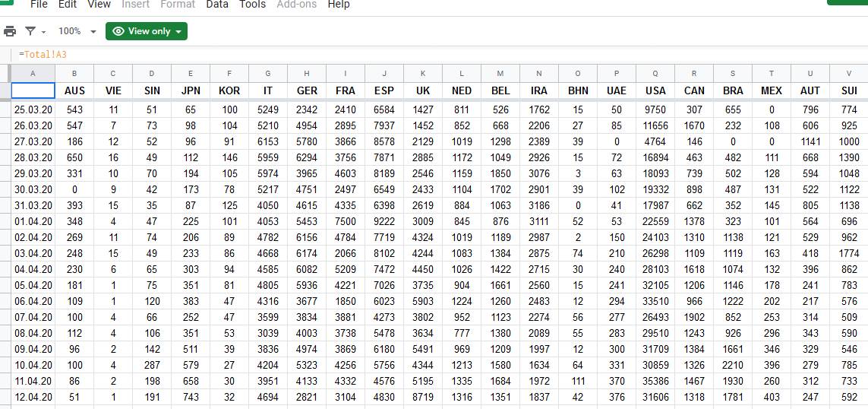The image size is (868, 409).
Task: Click the USA value 35386
Action: coord(655,382)
